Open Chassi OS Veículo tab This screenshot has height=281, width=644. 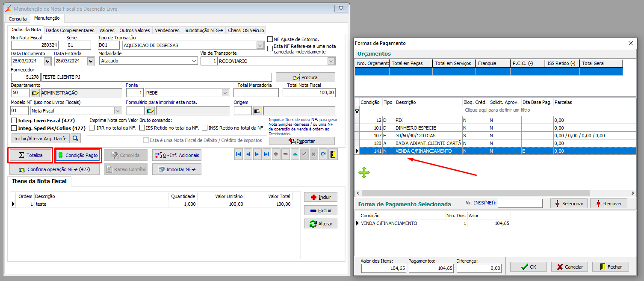(x=246, y=30)
